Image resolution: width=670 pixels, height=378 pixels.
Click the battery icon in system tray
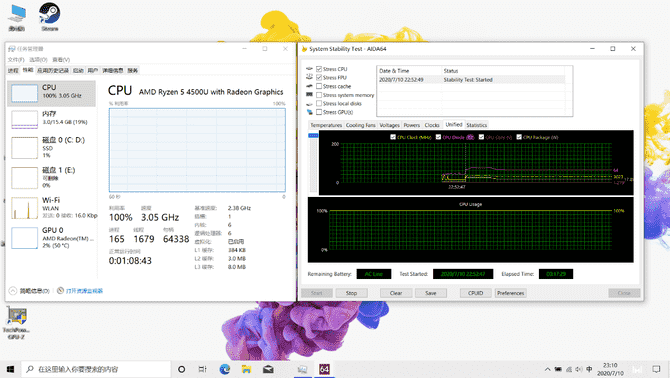coord(558,369)
